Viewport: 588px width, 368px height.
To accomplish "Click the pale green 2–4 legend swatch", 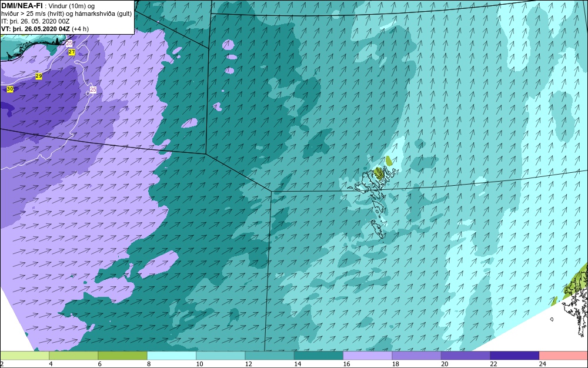I will point(24,356).
